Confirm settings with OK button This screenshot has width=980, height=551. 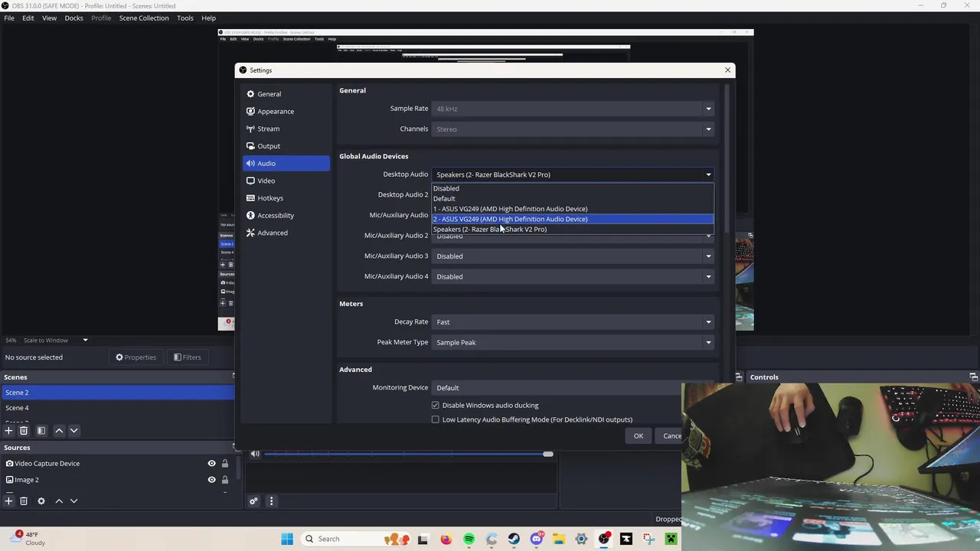point(638,436)
